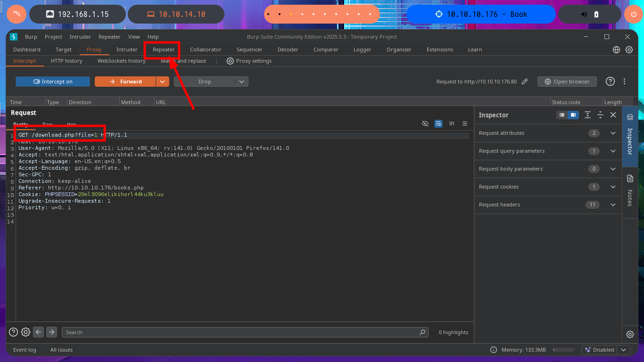The width and height of the screenshot is (644, 362).
Task: Click the Event log link
Action: [25, 350]
